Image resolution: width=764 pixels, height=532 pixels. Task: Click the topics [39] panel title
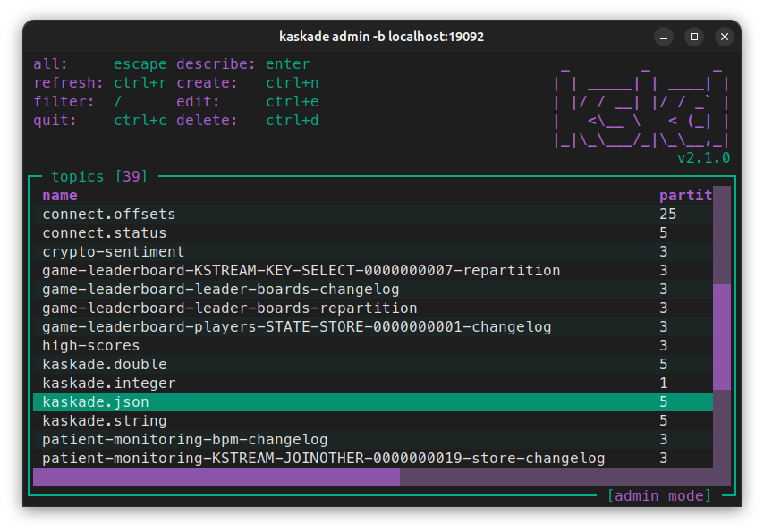[99, 176]
